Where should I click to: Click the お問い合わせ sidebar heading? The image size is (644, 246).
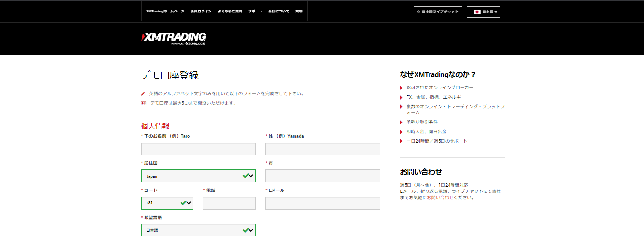[421, 172]
